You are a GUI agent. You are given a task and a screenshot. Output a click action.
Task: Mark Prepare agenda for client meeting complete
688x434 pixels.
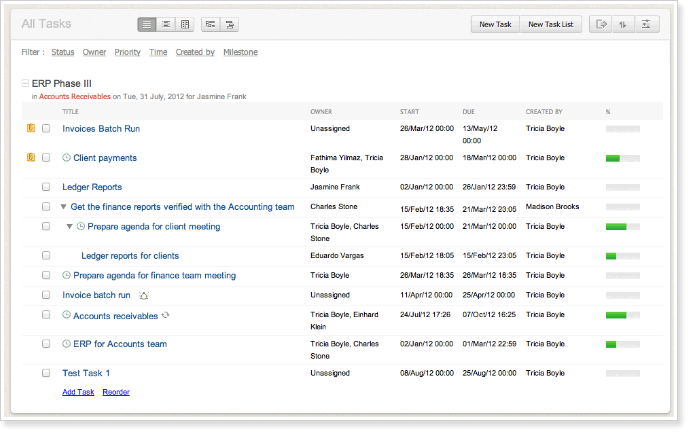(46, 226)
